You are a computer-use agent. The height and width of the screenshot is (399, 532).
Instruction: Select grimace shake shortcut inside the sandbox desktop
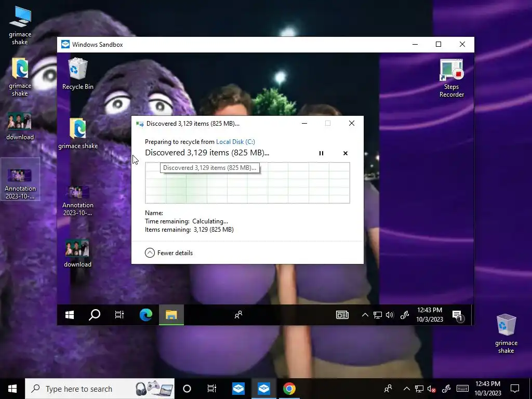78,134
